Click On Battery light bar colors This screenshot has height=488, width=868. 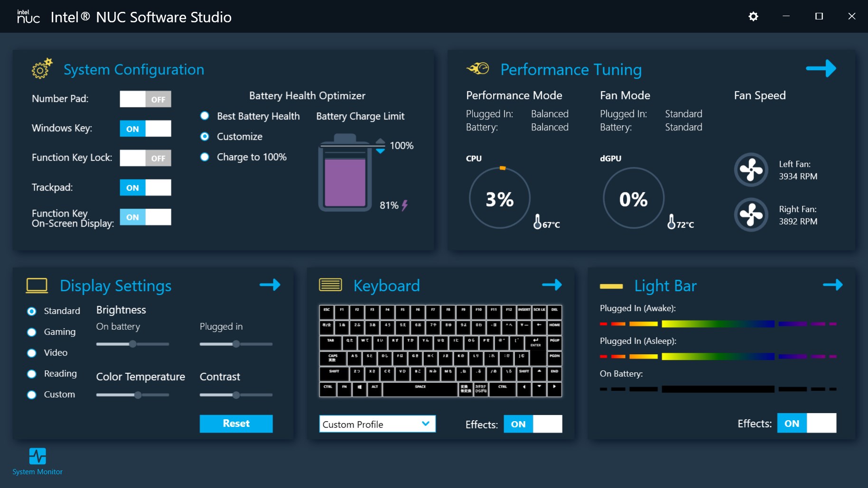point(718,389)
